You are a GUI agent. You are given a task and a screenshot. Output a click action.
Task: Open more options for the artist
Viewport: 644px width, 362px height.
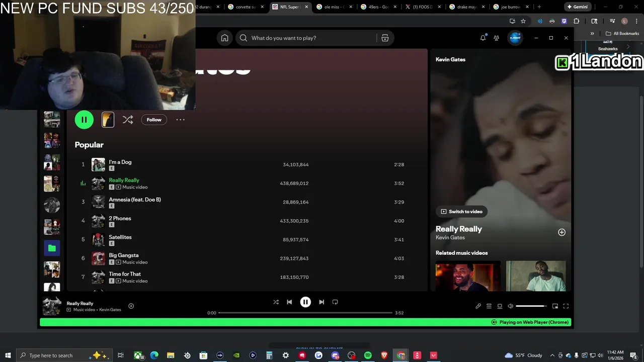[x=180, y=120]
